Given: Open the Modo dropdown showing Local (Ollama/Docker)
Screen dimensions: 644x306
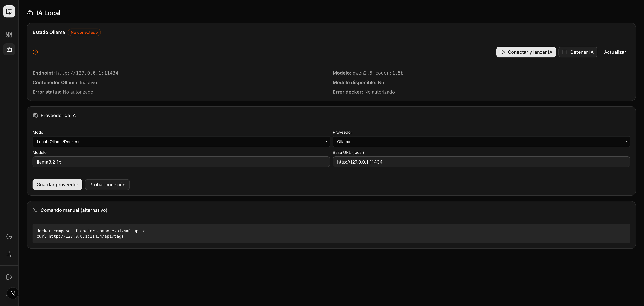Looking at the screenshot, I should tap(181, 142).
